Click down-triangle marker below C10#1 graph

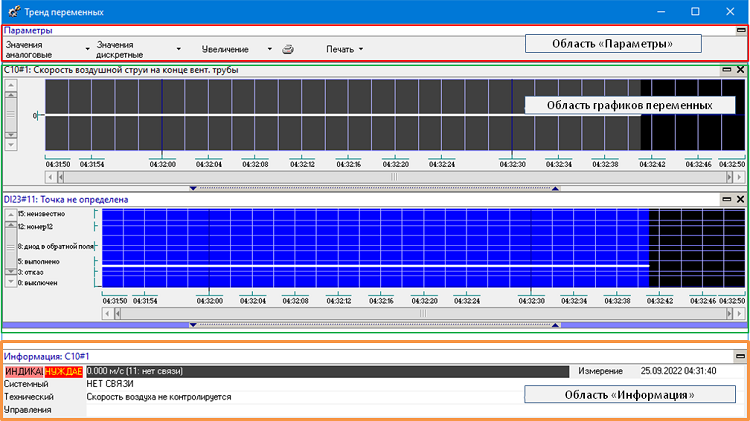tap(193, 188)
